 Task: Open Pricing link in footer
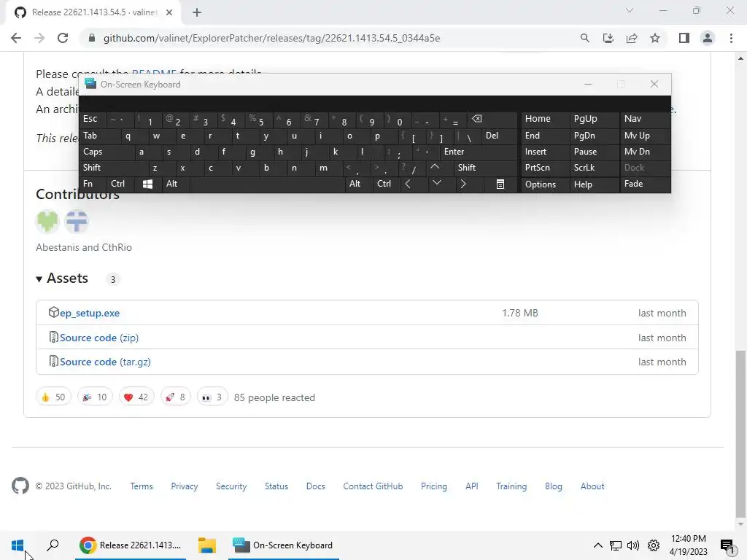pos(434,486)
